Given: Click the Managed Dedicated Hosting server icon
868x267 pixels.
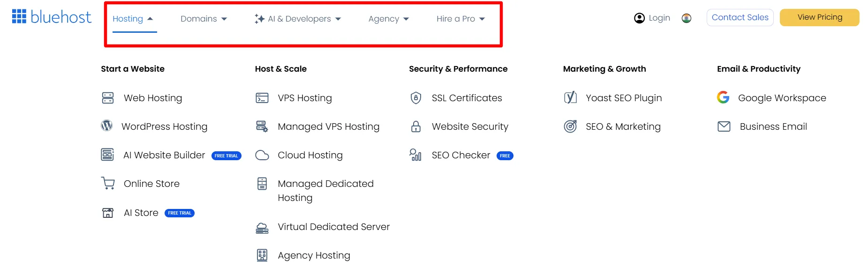Looking at the screenshot, I should coord(262,184).
